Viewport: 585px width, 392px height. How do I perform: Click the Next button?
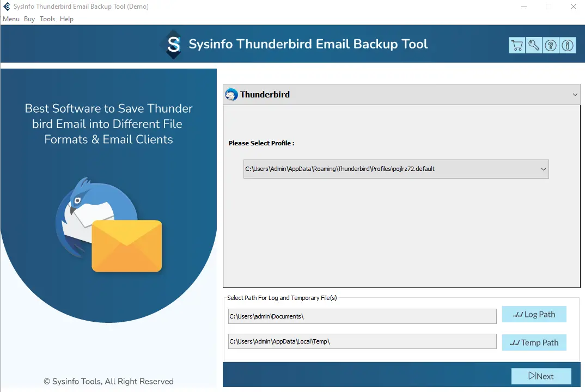[541, 376]
